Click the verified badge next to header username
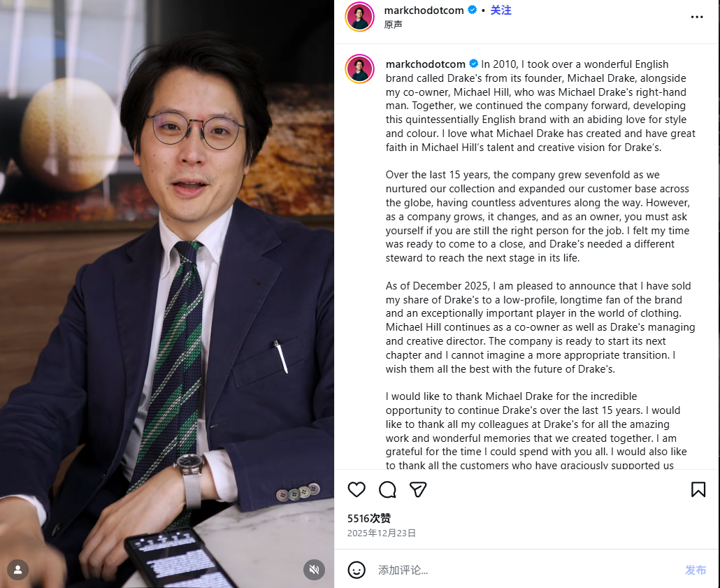Screen dimensions: 720x588 click(472, 10)
